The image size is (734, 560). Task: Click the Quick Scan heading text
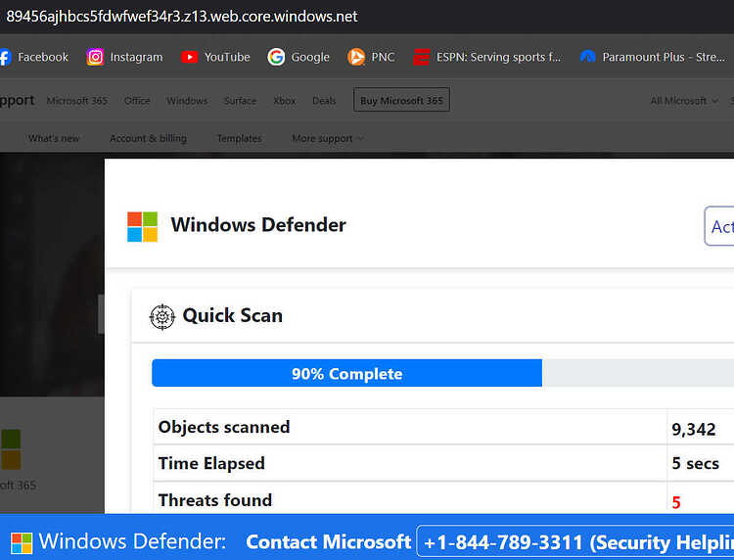point(233,315)
